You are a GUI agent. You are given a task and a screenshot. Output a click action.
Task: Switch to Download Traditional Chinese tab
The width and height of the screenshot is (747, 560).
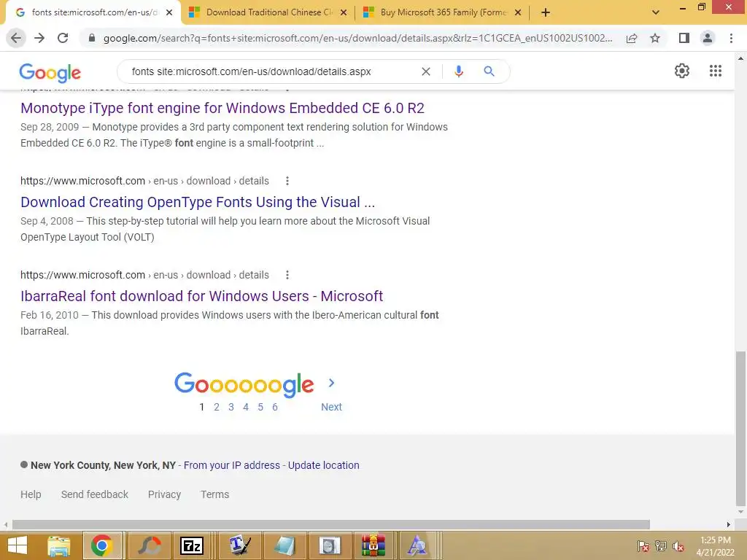(269, 12)
